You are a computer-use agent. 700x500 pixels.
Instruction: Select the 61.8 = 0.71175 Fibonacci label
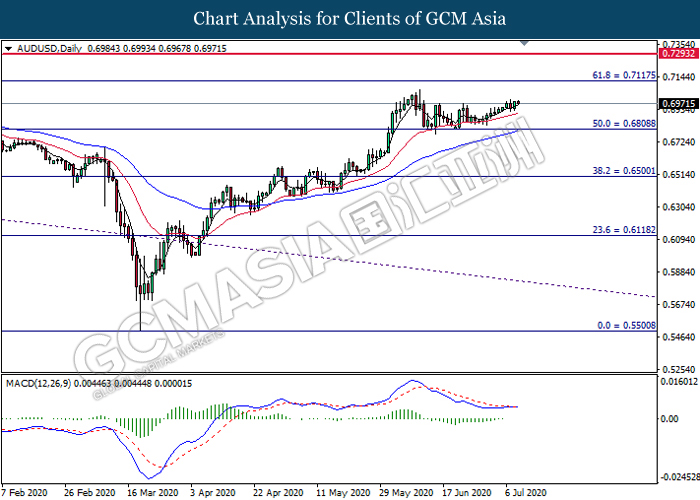tap(624, 75)
